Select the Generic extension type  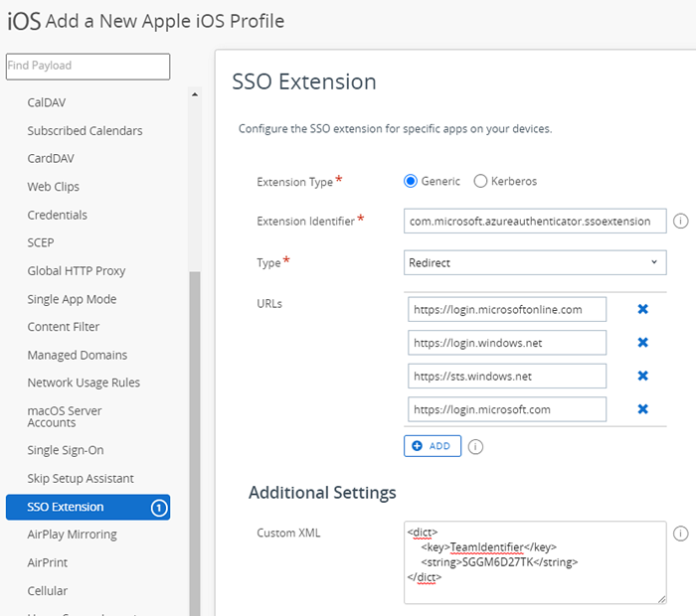click(x=410, y=181)
